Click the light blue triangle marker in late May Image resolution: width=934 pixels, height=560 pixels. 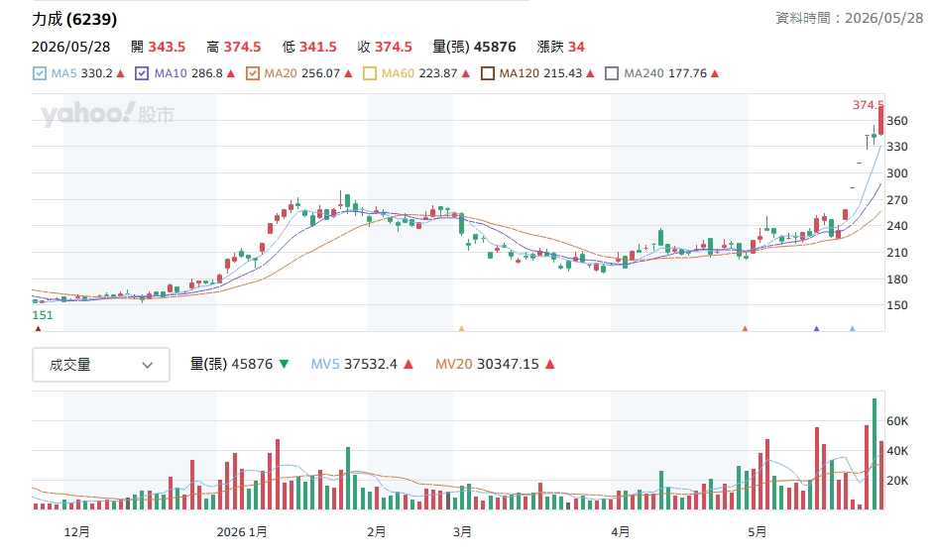pyautogui.click(x=853, y=328)
